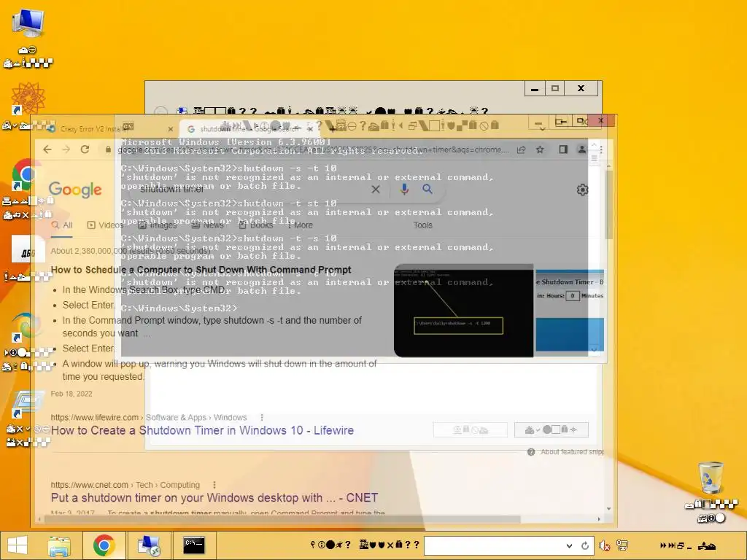This screenshot has width=747, height=560.
Task: Switch to Videos results
Action: 106,225
